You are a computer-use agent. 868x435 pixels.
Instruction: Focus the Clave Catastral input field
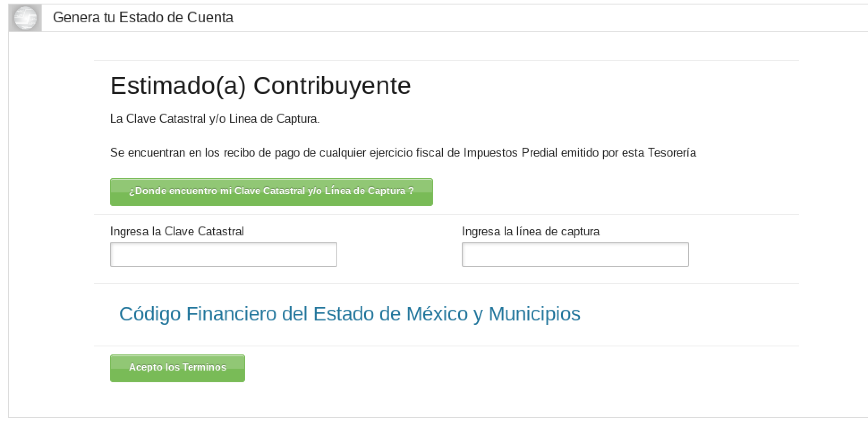223,254
